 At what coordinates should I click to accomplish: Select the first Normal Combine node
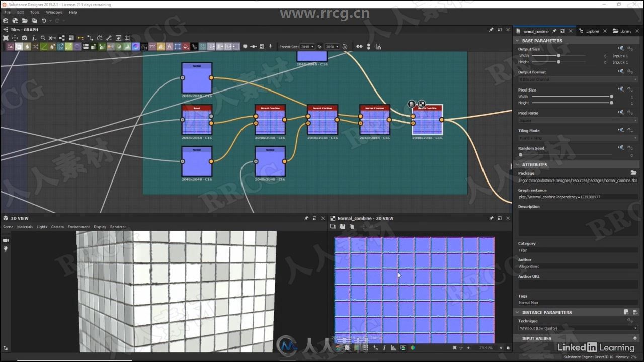click(x=270, y=120)
